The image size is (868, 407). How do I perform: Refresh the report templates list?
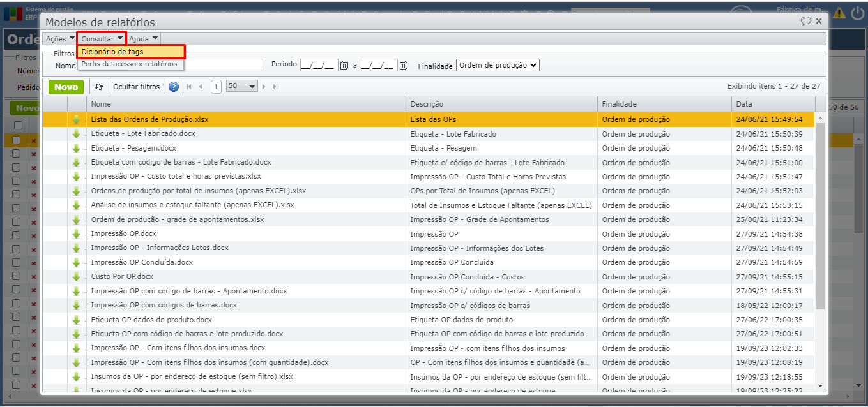coord(99,87)
